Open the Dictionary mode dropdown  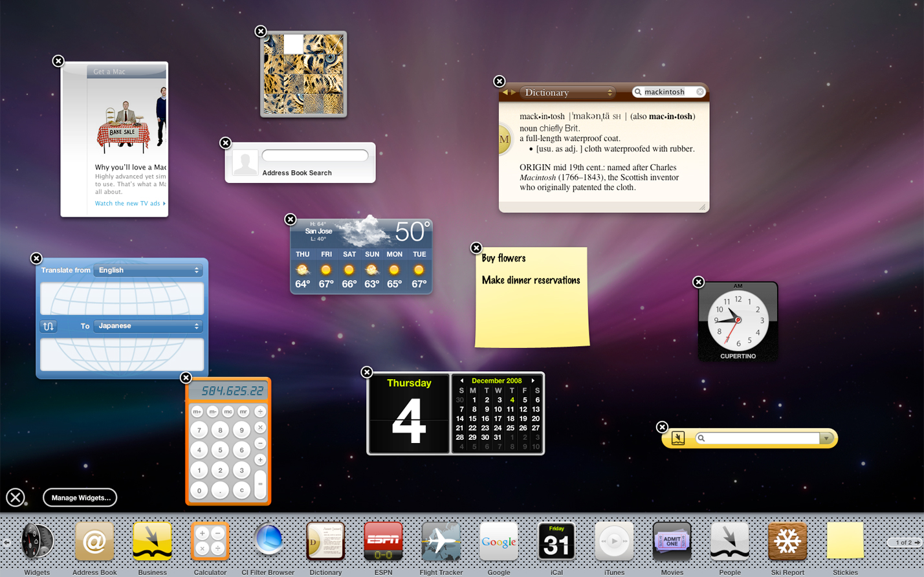(x=567, y=93)
